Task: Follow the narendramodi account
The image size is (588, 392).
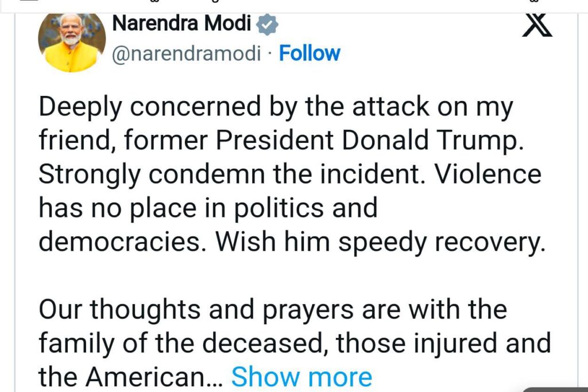Action: pyautogui.click(x=310, y=53)
